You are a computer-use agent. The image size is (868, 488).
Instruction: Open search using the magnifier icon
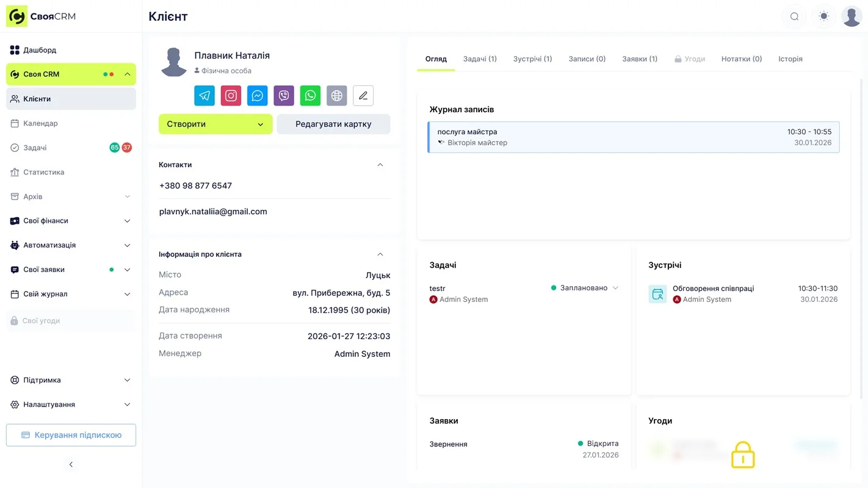pyautogui.click(x=794, y=16)
